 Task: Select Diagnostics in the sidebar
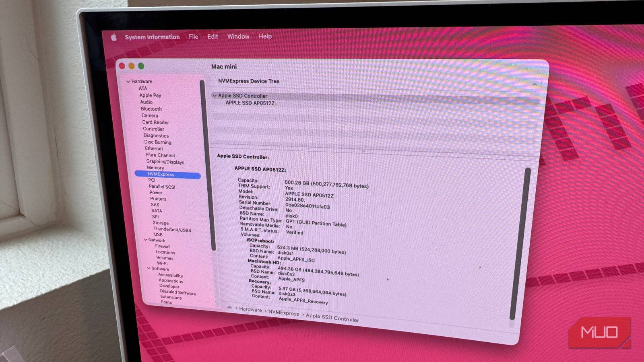(156, 136)
